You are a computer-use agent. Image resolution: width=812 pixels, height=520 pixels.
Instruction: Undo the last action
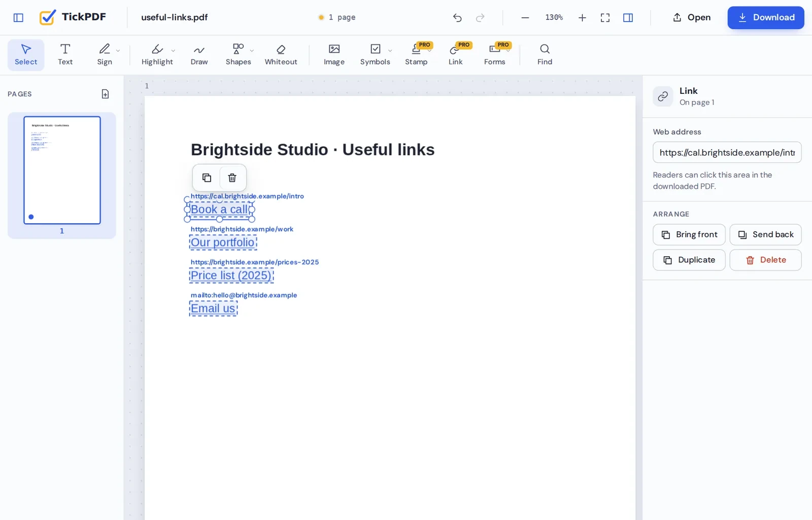pyautogui.click(x=457, y=18)
